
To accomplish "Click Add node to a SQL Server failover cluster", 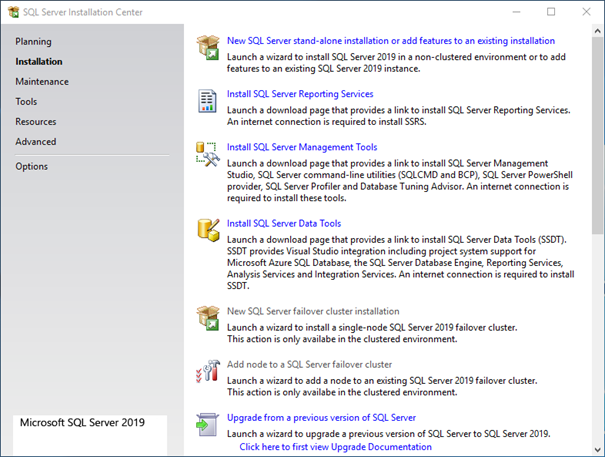I will (309, 365).
